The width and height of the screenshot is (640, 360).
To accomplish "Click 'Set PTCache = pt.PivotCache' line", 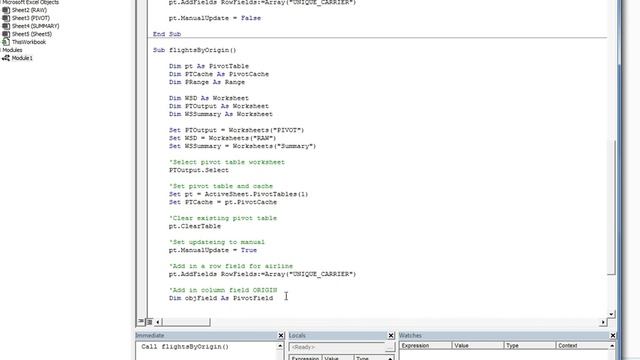I will pyautogui.click(x=222, y=202).
